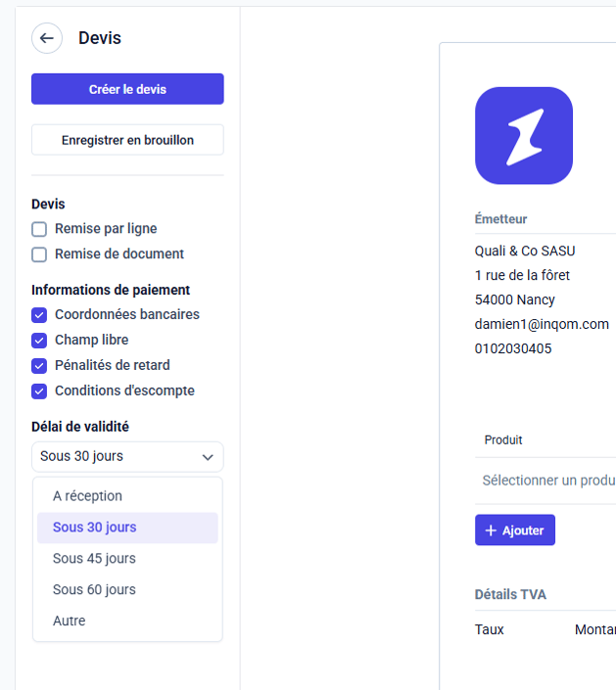The height and width of the screenshot is (690, 616).
Task: Click Enregistrer en brouillon
Action: [127, 140]
